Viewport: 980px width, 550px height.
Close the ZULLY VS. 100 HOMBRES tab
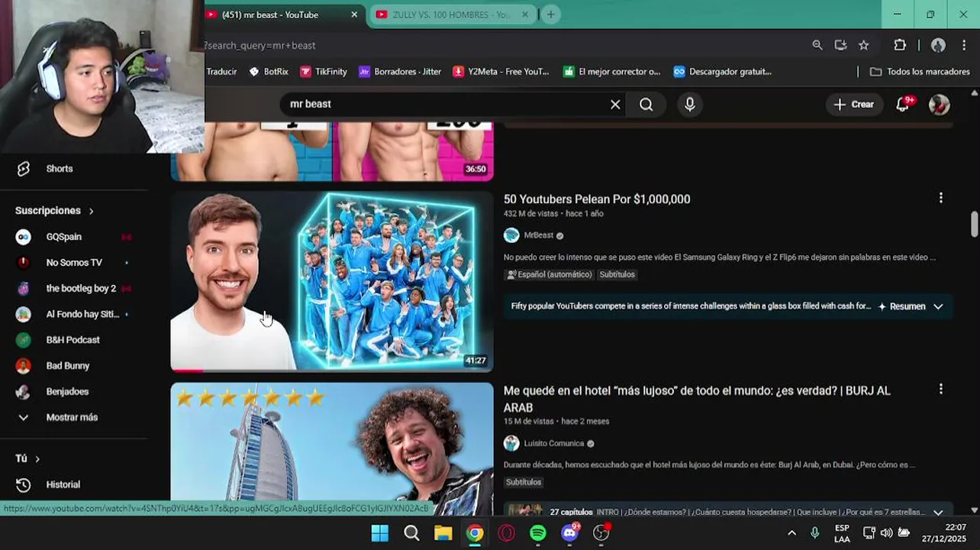[525, 15]
